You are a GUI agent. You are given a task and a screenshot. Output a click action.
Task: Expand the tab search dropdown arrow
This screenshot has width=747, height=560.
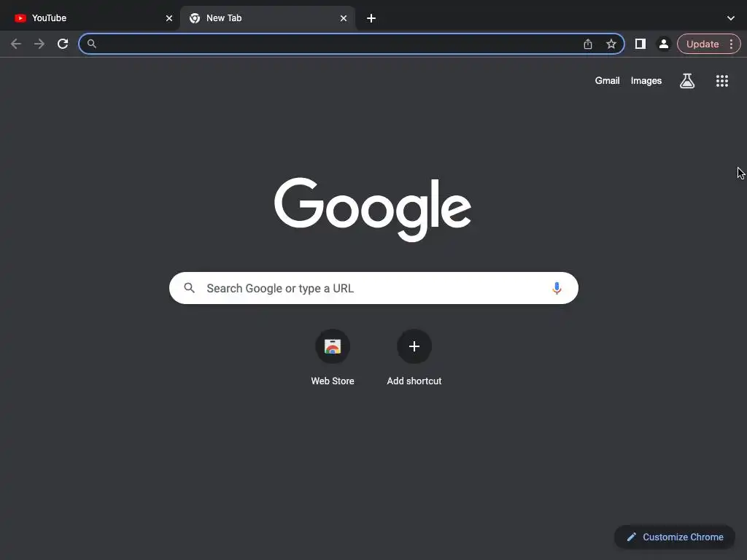731,18
